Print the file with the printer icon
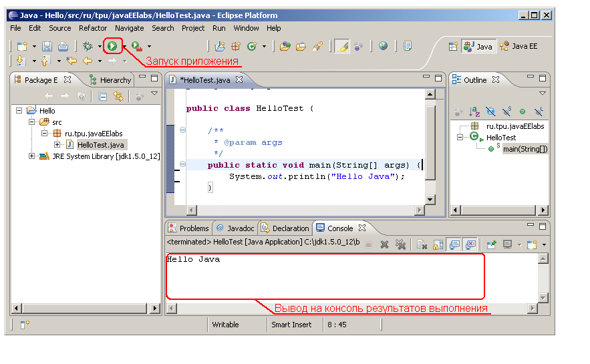The height and width of the screenshot is (364, 590). [x=63, y=46]
